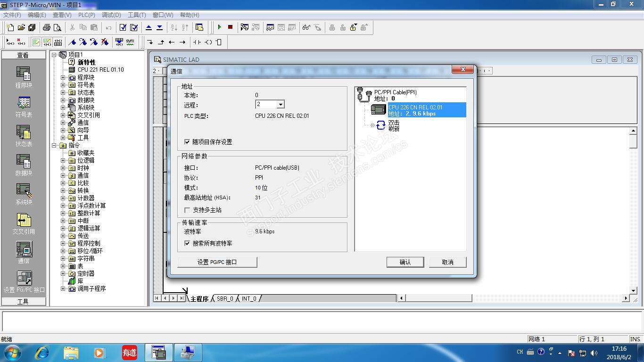This screenshot has width=644, height=362.
Task: Select CPU 221 REL 01.10 tree item
Action: click(100, 70)
